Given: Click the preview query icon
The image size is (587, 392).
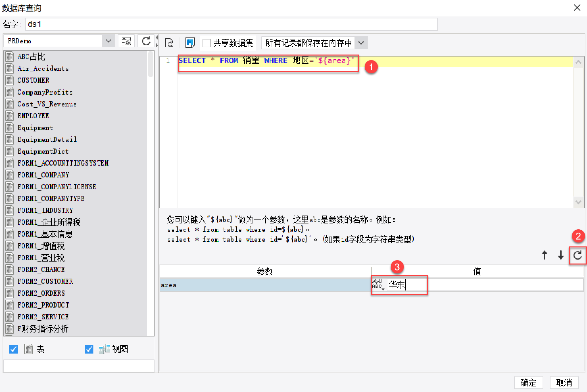Looking at the screenshot, I should click(169, 43).
